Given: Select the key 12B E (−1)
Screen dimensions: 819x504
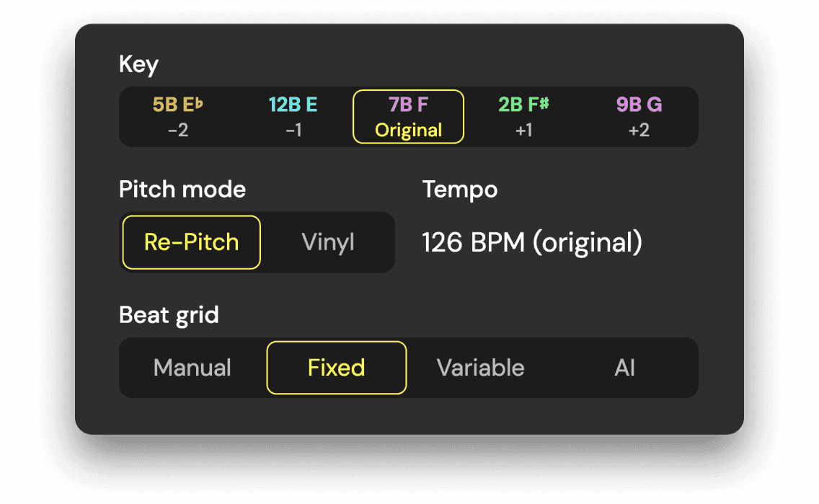Looking at the screenshot, I should pos(293,116).
